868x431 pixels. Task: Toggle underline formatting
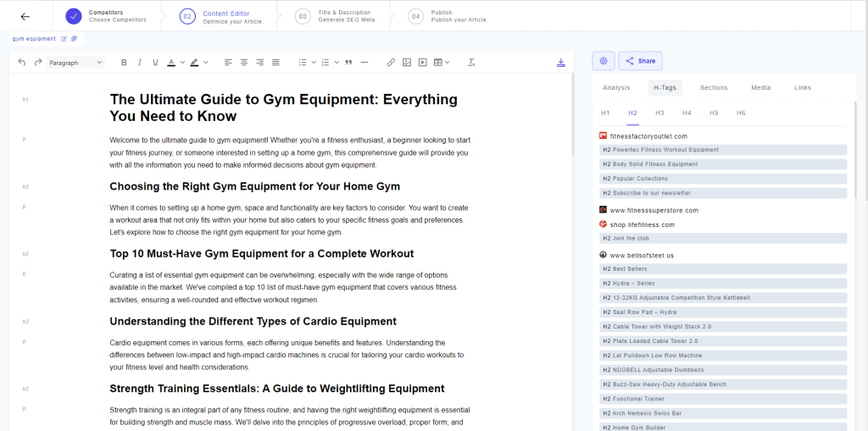click(x=155, y=63)
